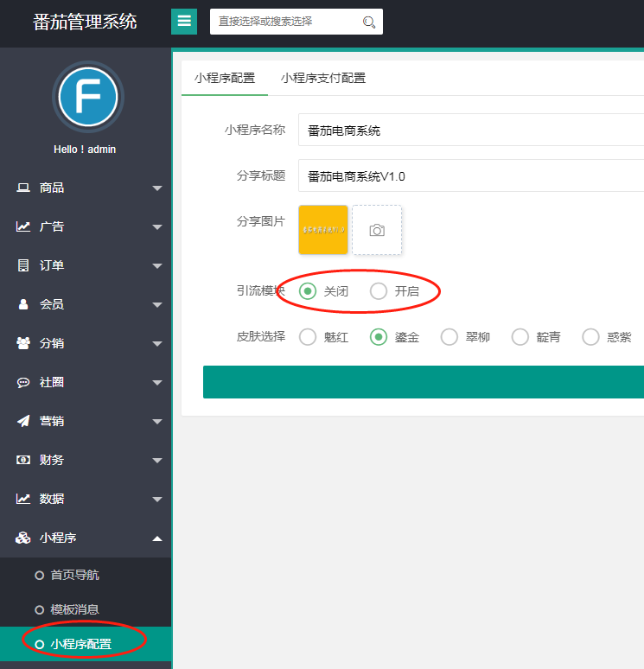The image size is (644, 669).
Task: Click the green submit bar button
Action: click(x=423, y=382)
